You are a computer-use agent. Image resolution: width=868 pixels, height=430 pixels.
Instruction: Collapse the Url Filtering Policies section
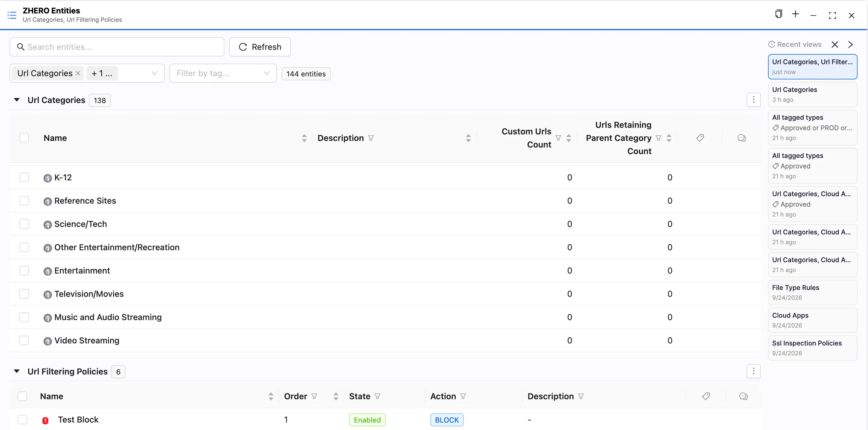[x=16, y=371]
